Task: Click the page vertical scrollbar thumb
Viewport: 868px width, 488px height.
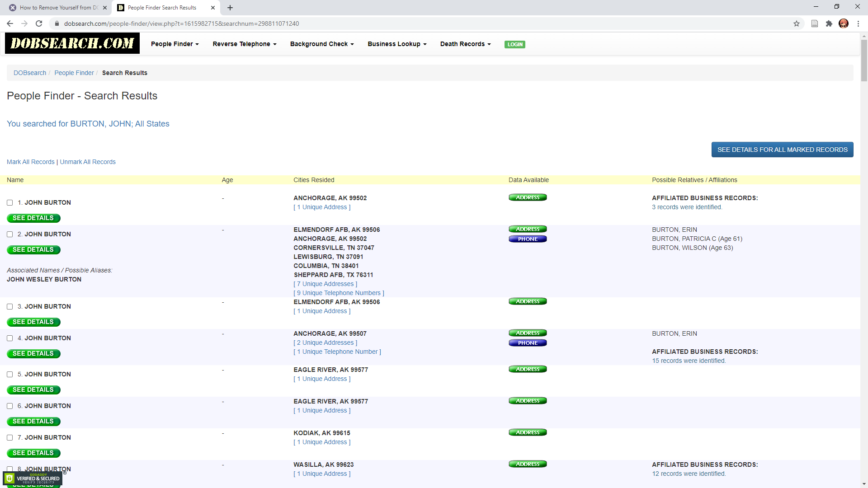Action: click(x=864, y=60)
